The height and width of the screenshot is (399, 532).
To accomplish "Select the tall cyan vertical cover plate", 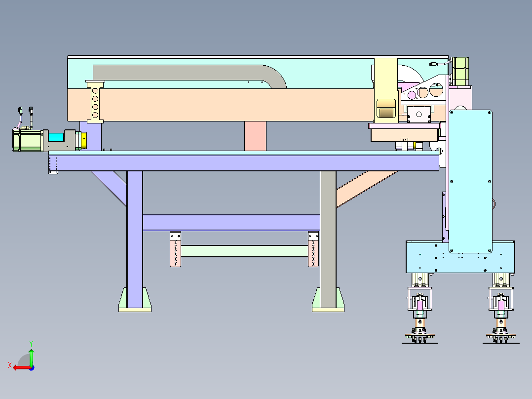I will [x=470, y=181].
